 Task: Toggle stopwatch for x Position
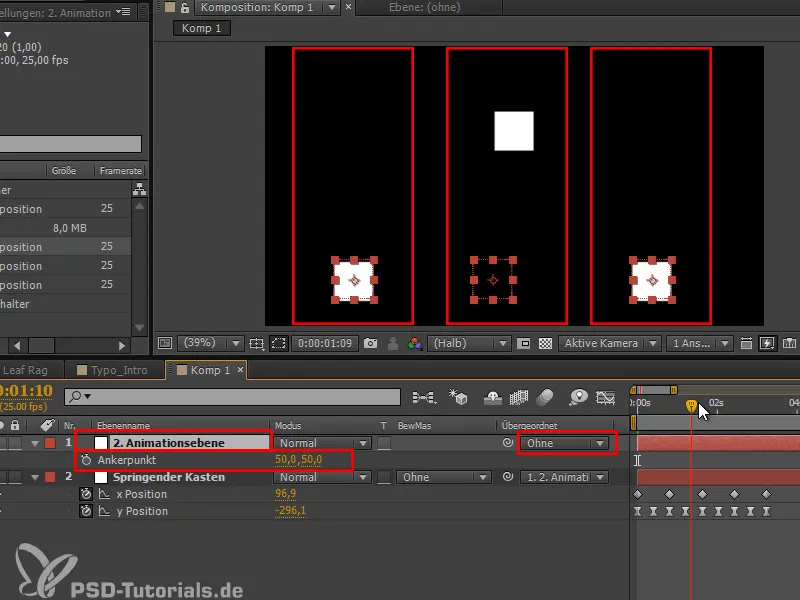tap(86, 494)
